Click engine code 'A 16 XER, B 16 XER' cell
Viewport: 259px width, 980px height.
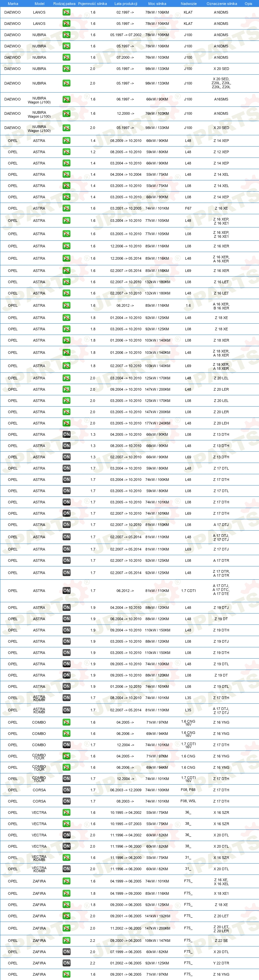point(221,306)
